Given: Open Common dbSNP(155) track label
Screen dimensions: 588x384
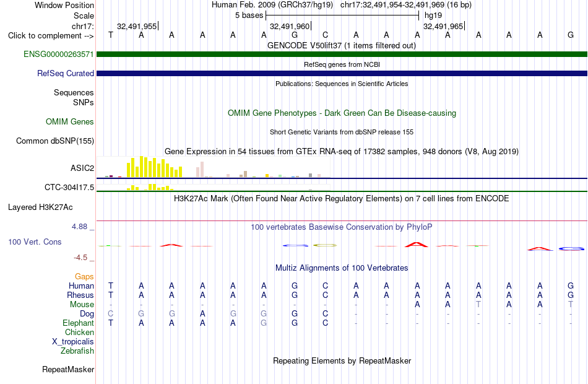Looking at the screenshot, I should pos(55,141).
